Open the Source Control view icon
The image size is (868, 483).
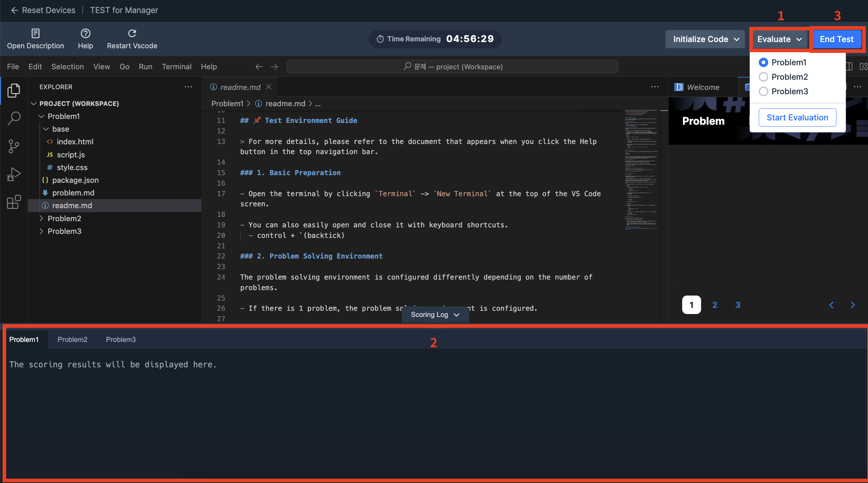tap(14, 146)
